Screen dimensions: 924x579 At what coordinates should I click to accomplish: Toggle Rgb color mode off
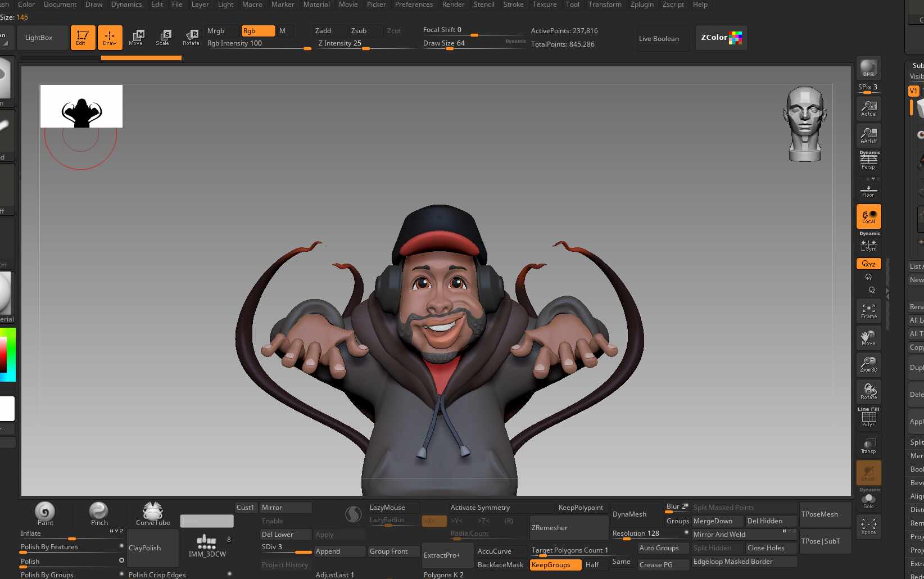coord(258,31)
